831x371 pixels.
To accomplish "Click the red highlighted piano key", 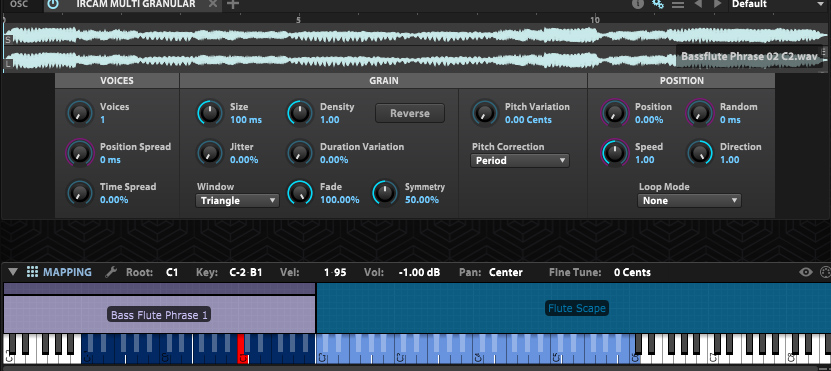I will coord(242,348).
